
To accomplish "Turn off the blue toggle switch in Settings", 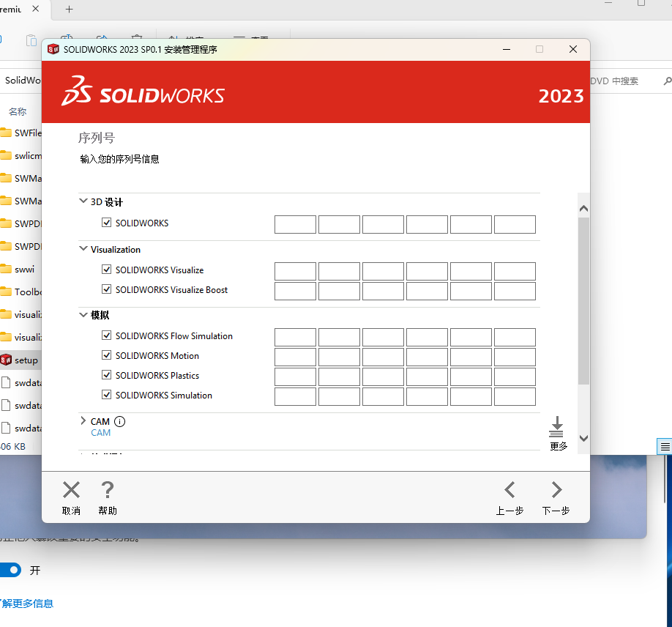I will (x=10, y=570).
